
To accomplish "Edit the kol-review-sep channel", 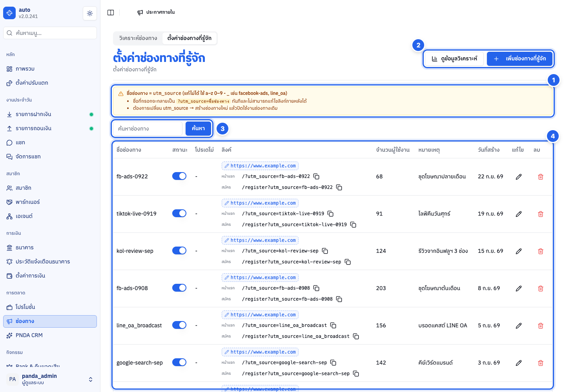I will [518, 251].
